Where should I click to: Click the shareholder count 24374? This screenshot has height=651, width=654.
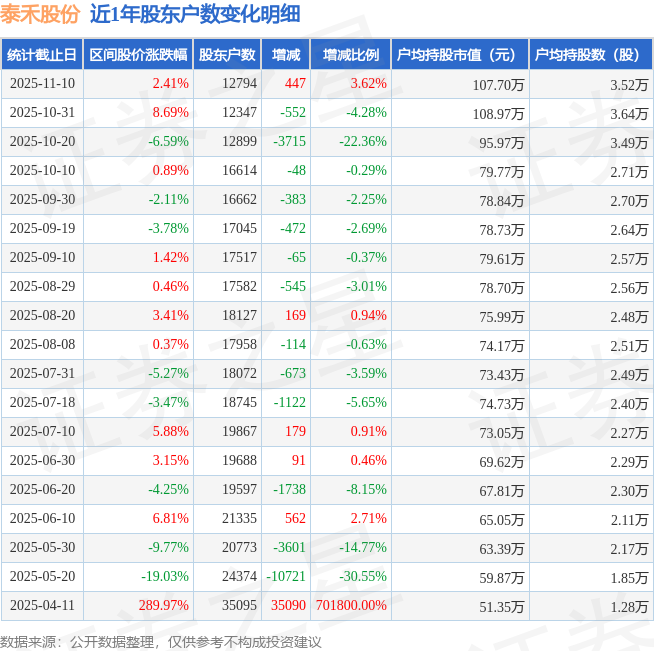pyautogui.click(x=239, y=576)
